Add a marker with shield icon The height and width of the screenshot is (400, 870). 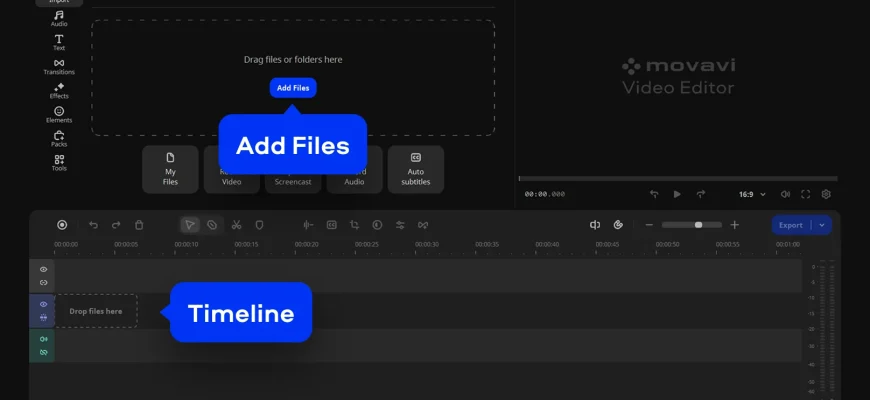pos(259,225)
